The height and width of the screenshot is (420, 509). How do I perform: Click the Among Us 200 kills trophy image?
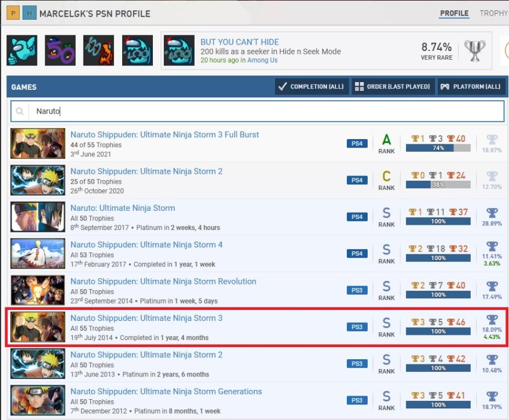pos(179,50)
